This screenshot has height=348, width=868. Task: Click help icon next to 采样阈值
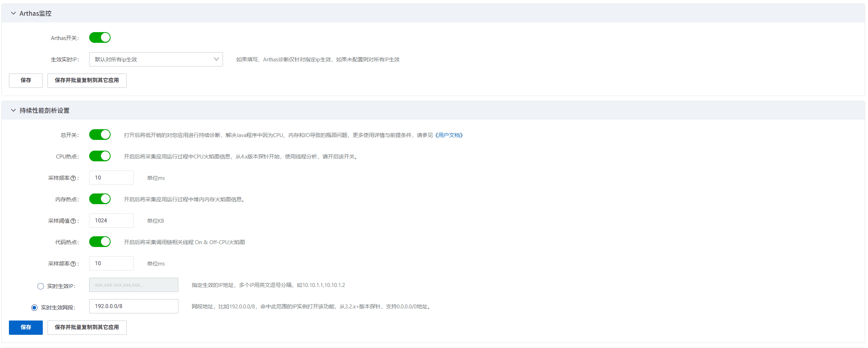pyautogui.click(x=73, y=221)
